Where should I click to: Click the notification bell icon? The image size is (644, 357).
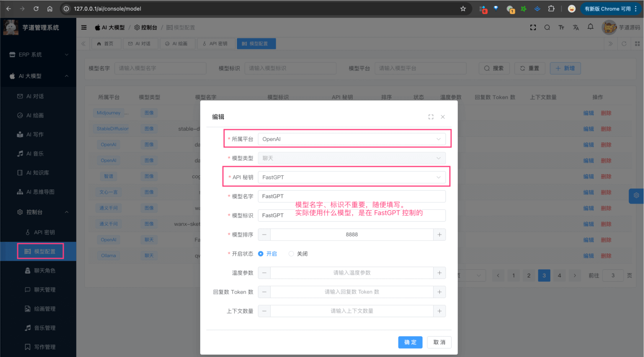(x=590, y=27)
